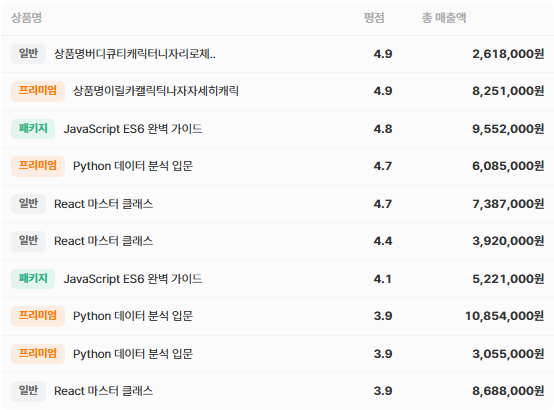The height and width of the screenshot is (410, 554).
Task: Click 일반 badge in the 3,920,000원 row
Action: tap(28, 241)
